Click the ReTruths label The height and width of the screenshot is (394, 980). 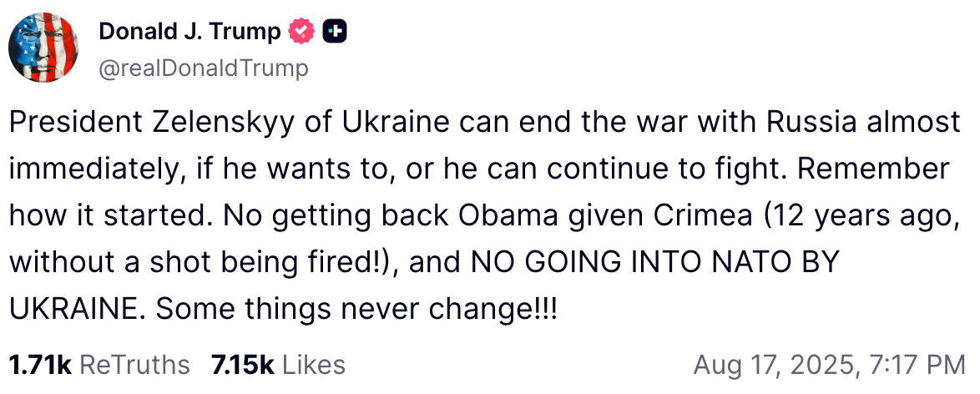pyautogui.click(x=134, y=365)
